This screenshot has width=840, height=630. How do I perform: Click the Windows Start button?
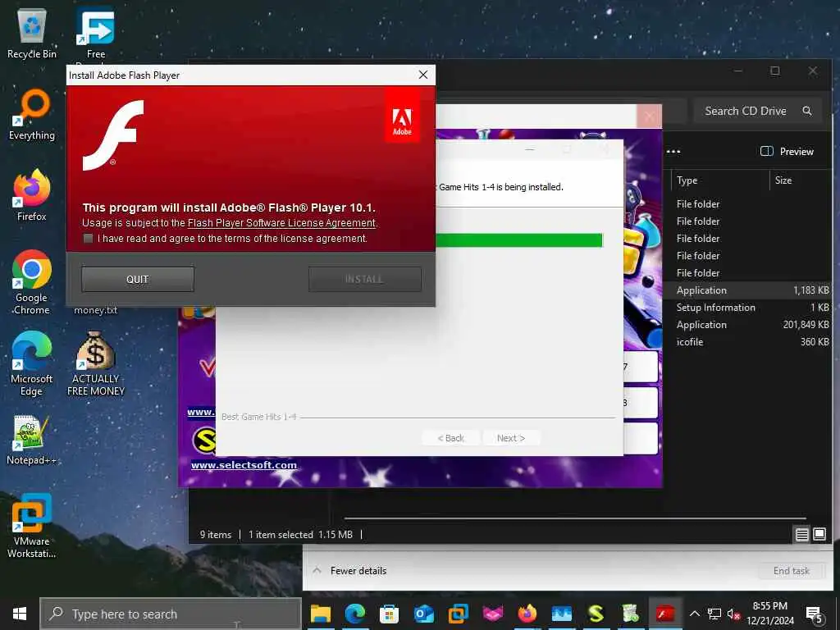point(20,614)
